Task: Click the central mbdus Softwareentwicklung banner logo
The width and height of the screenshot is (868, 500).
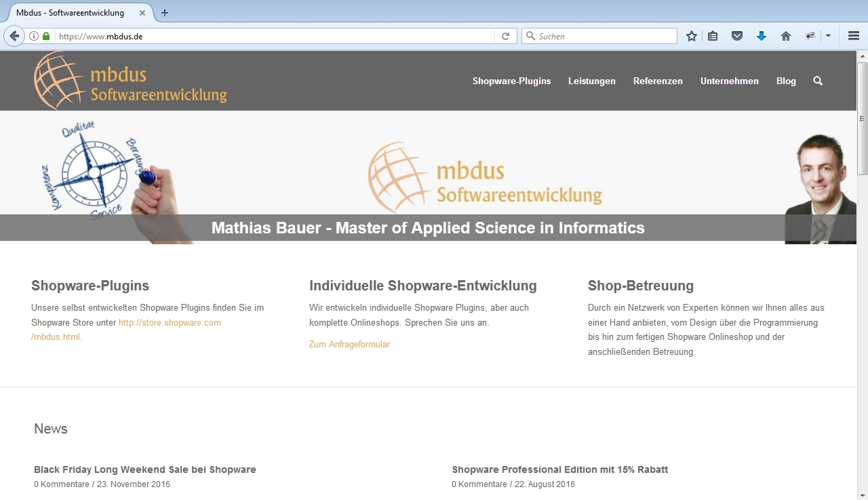Action: pyautogui.click(x=485, y=176)
